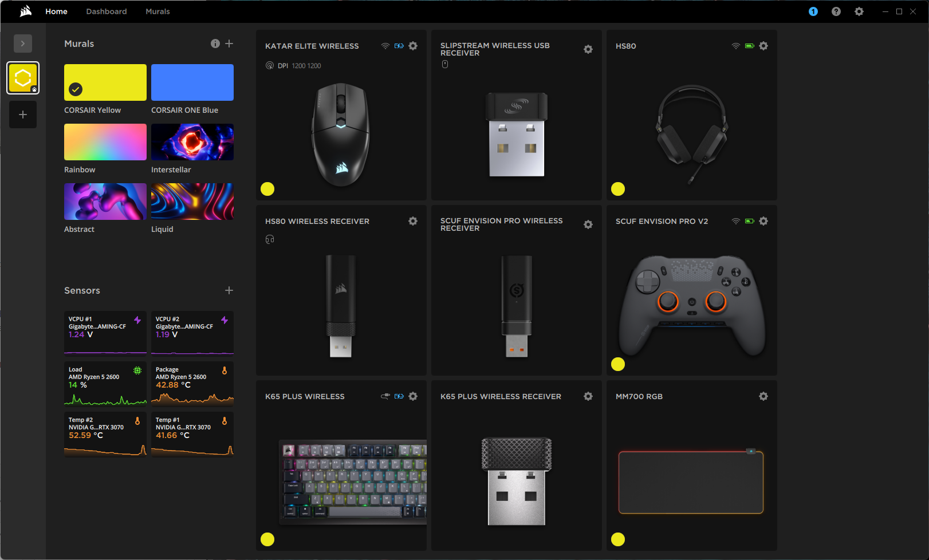Click the notifications badge in title bar
The image size is (929, 560).
[x=813, y=11]
